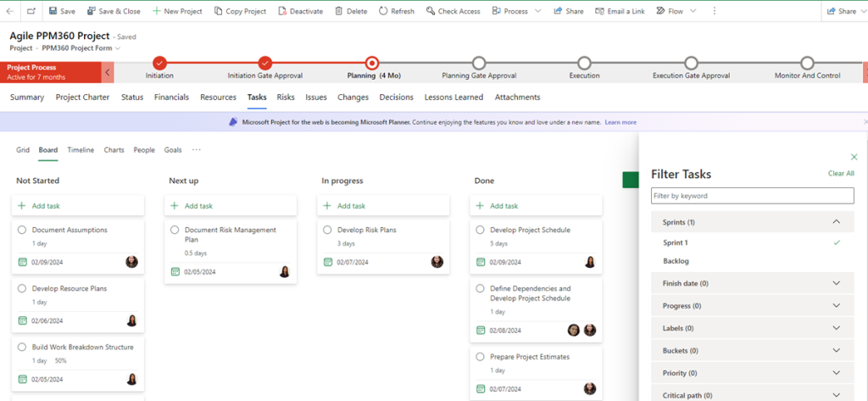Delete the project record
868x401 pixels.
(351, 11)
